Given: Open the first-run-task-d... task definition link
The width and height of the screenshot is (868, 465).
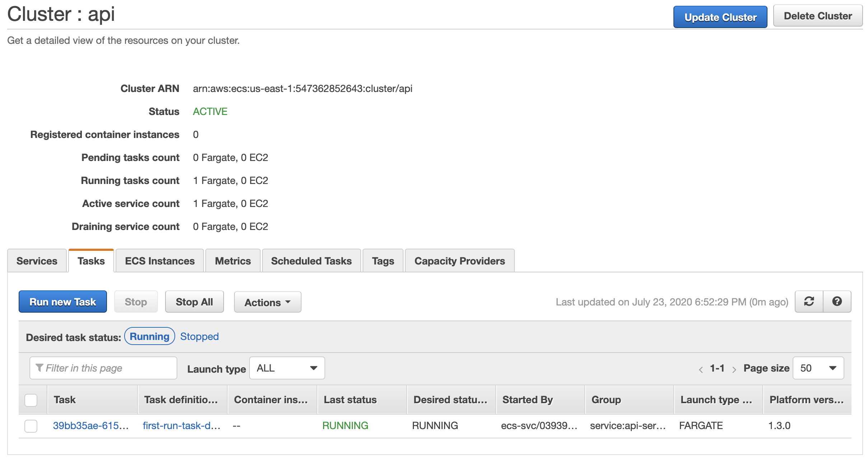Looking at the screenshot, I should 181,425.
